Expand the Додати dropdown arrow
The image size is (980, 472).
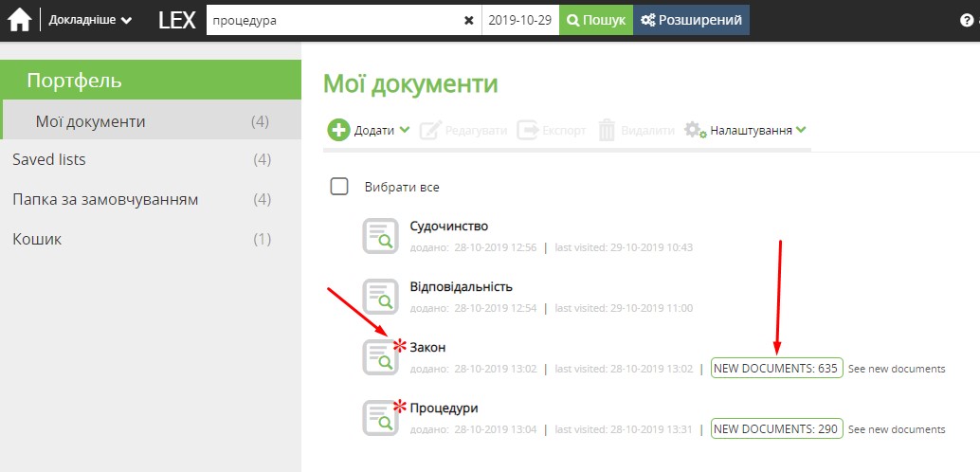click(405, 130)
